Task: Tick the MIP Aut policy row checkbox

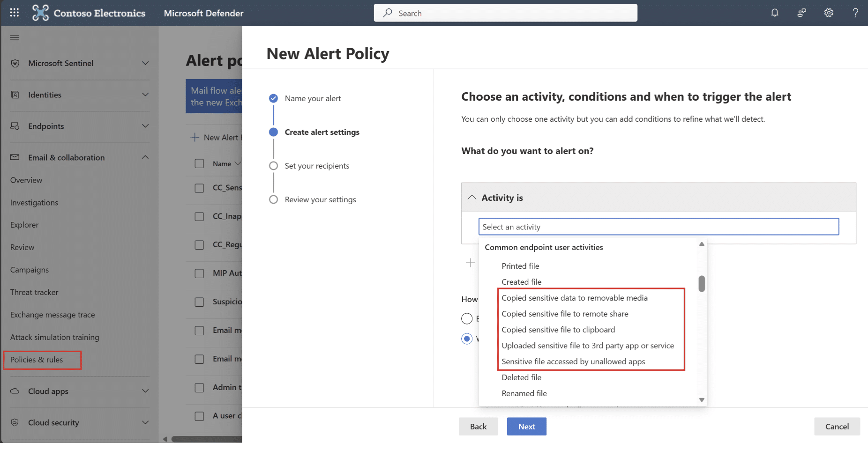Action: pyautogui.click(x=199, y=273)
